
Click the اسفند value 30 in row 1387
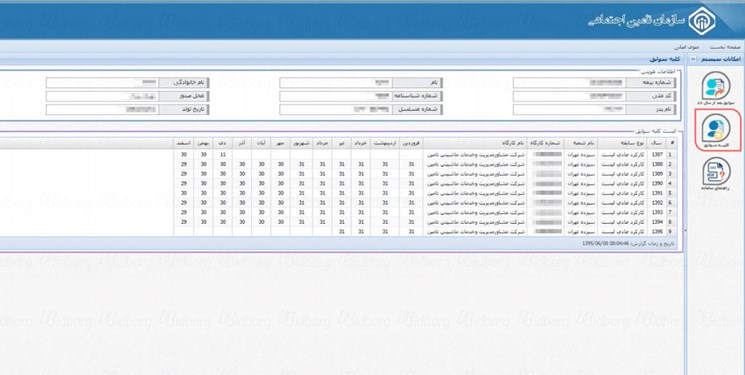pos(183,154)
